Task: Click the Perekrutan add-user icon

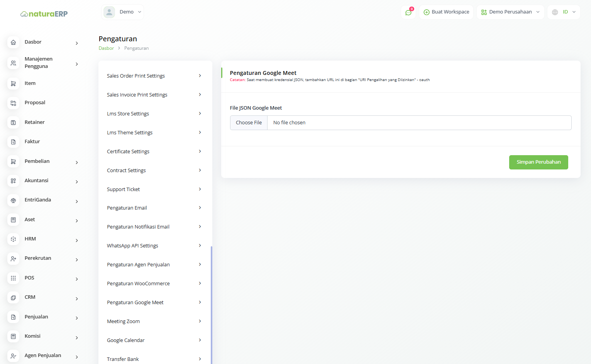Action: point(13,259)
